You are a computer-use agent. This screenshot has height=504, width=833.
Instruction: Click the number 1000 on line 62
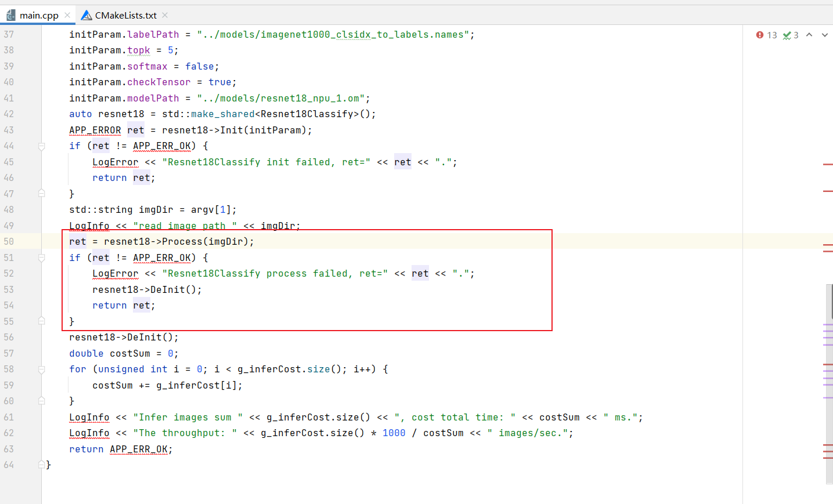[x=394, y=433]
